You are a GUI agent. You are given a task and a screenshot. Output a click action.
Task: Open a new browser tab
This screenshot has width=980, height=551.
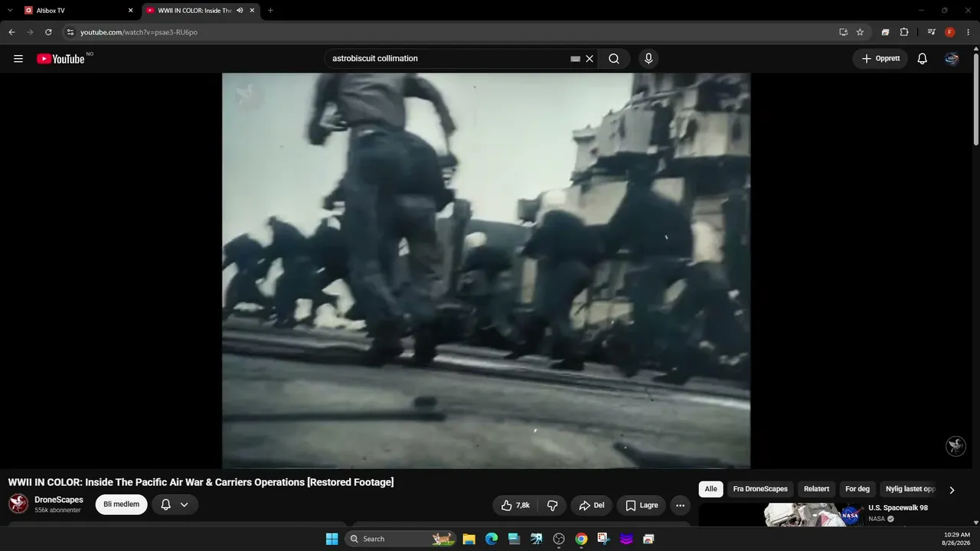click(x=270, y=11)
